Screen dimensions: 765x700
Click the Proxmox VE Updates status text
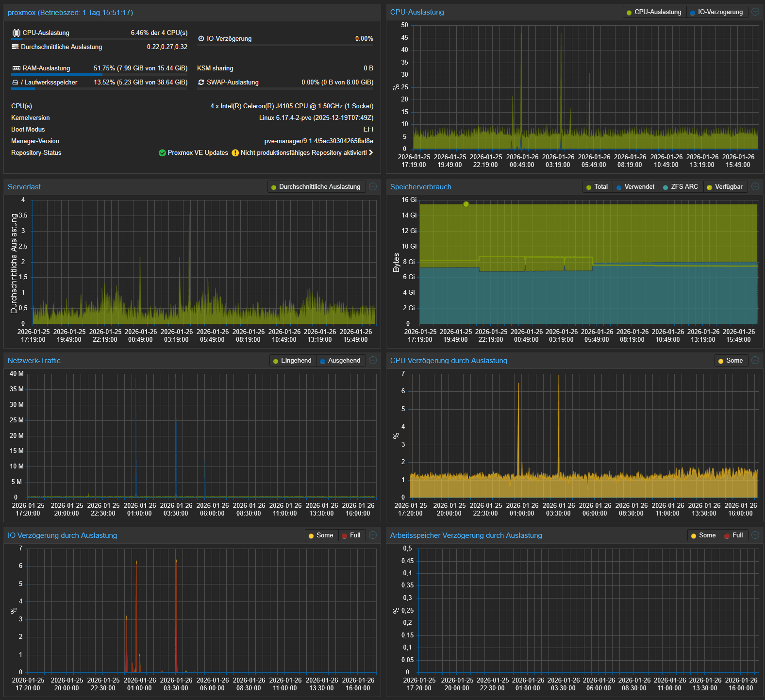pyautogui.click(x=198, y=153)
